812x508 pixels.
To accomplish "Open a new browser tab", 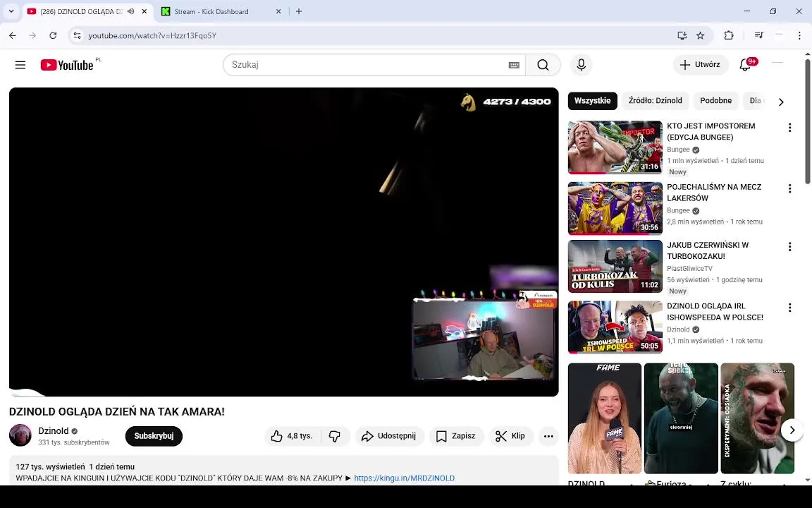I will point(299,11).
